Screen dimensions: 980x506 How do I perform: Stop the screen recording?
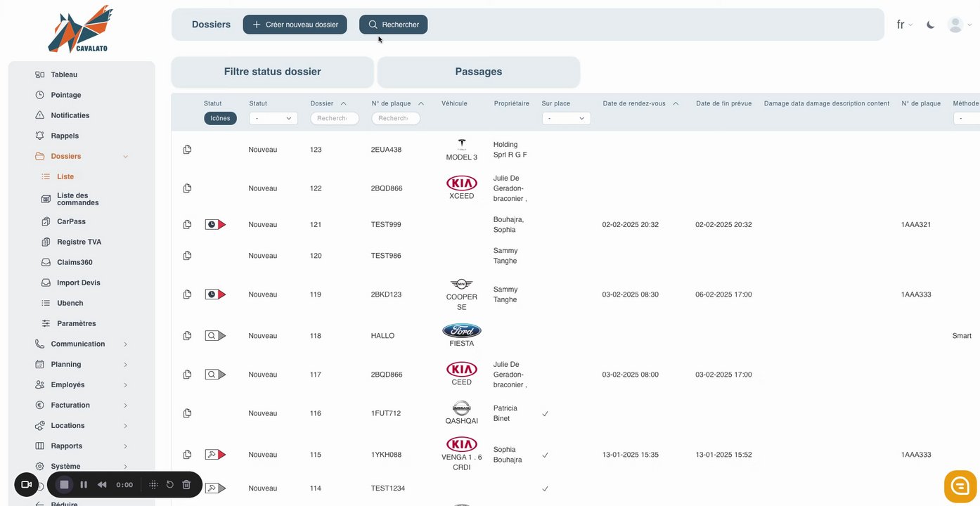tap(64, 485)
